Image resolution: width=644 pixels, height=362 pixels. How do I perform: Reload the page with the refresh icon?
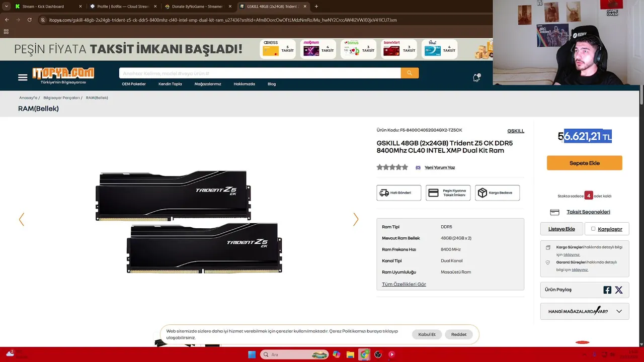coord(29,20)
